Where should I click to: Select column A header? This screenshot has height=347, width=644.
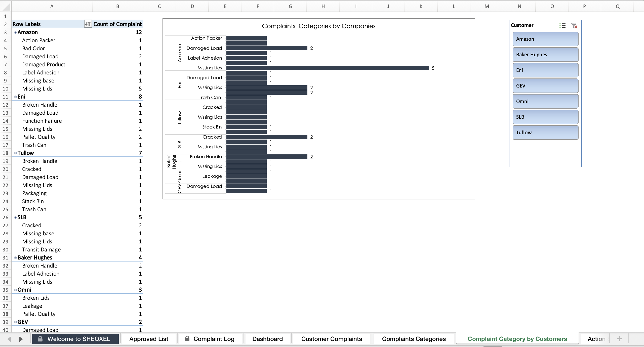pos(52,6)
